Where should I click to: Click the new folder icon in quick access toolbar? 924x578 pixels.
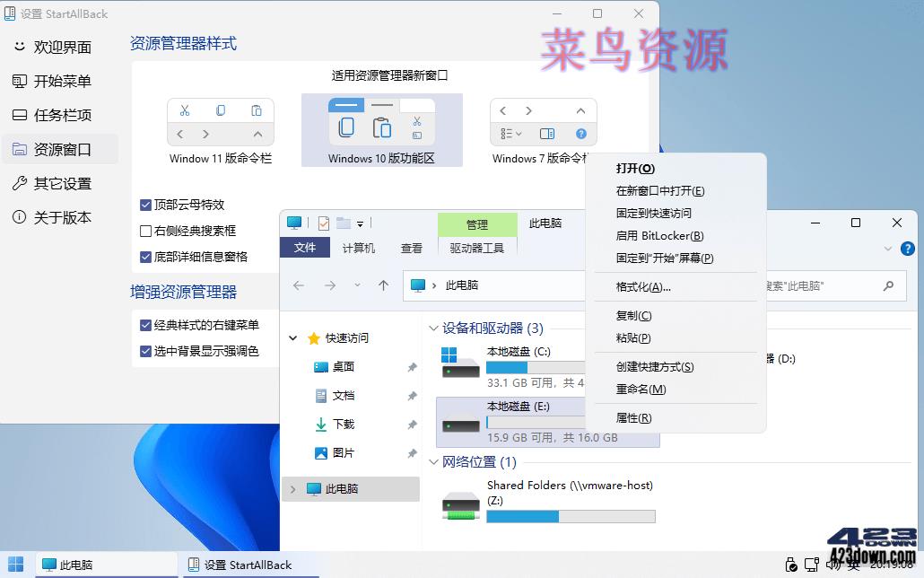[344, 223]
